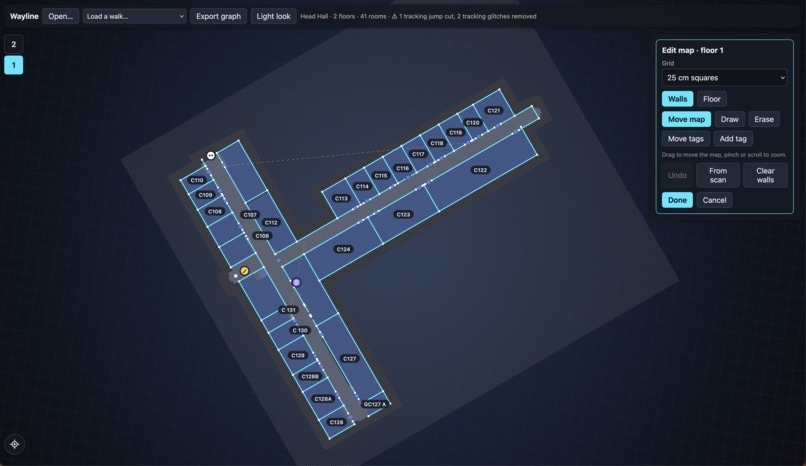
Task: Click the Add tag button
Action: pos(733,139)
